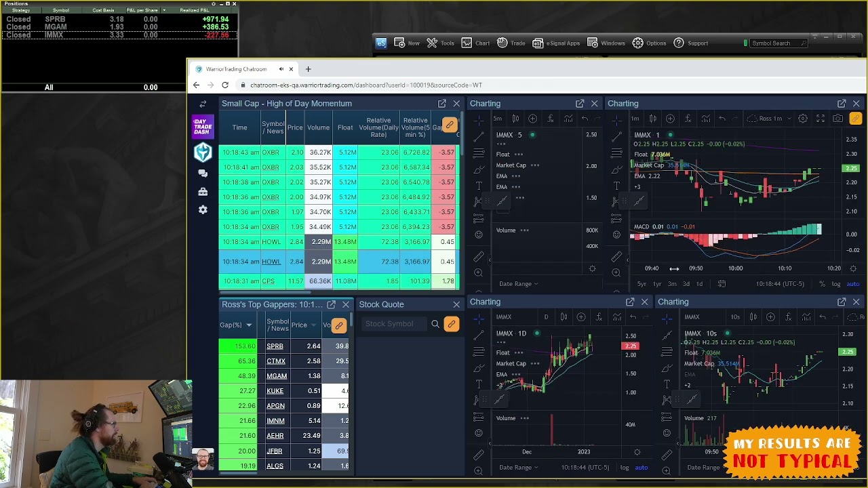Screen dimensions: 868x488
Task: Change the 1m interval on the IMMX chart
Action: [635, 119]
